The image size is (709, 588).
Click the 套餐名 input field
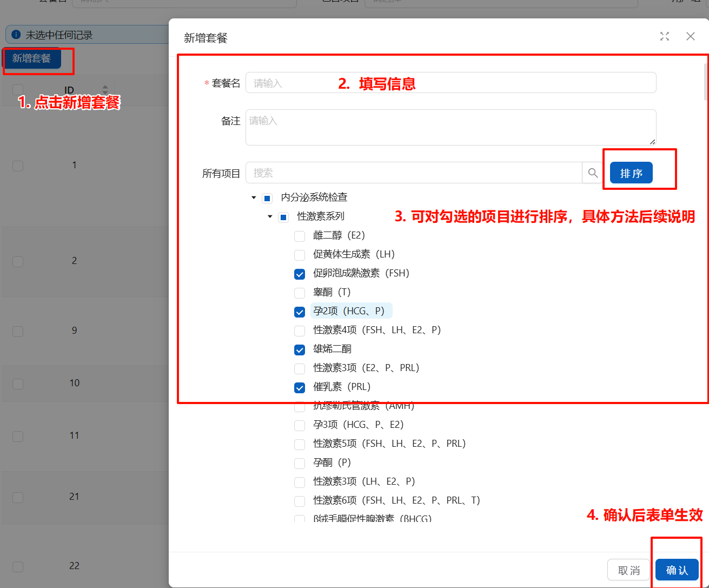pos(450,83)
